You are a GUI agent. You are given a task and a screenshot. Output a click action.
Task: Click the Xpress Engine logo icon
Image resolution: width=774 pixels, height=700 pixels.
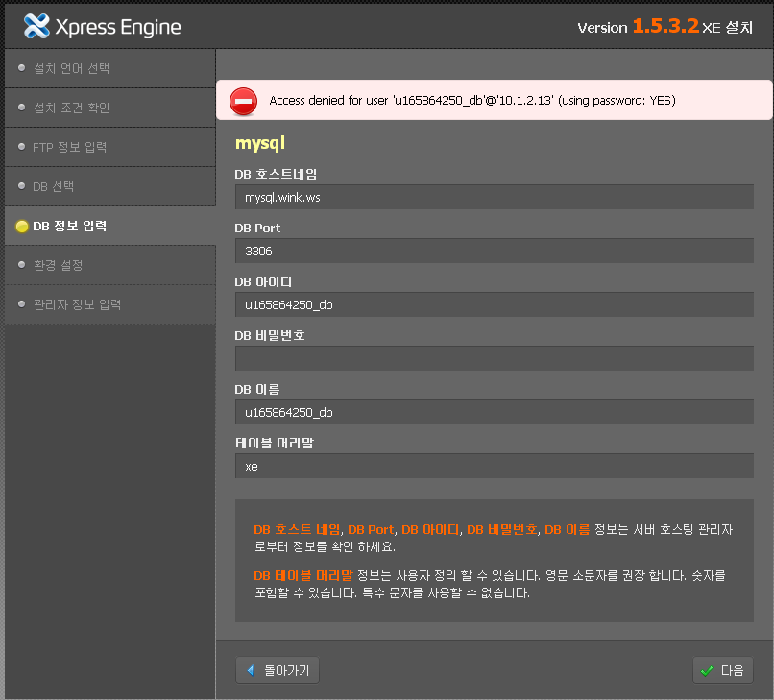[37, 27]
